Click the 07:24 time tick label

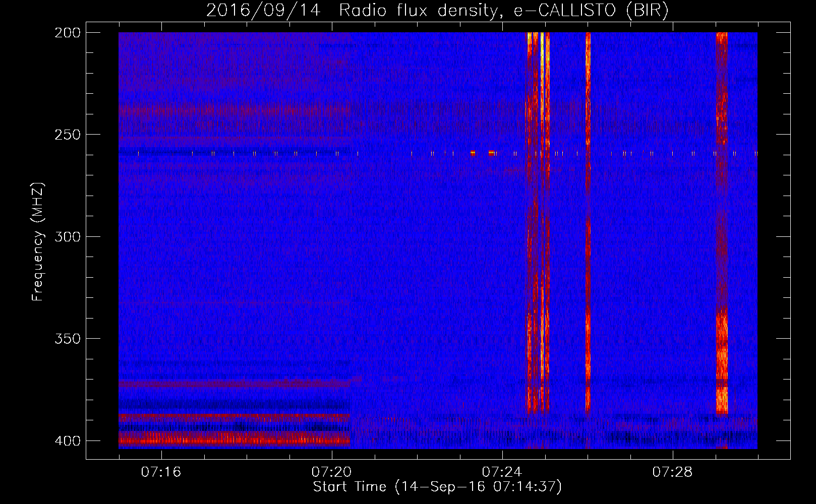pos(502,472)
